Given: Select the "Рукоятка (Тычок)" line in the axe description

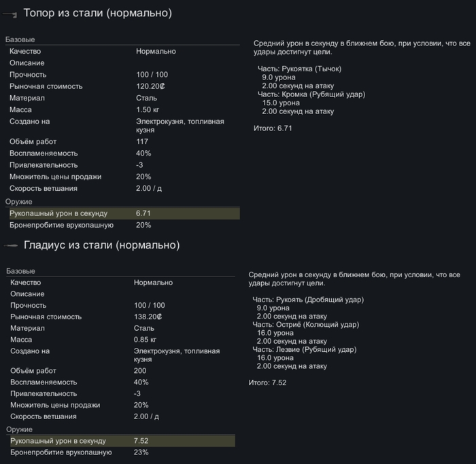Looking at the screenshot, I should point(300,69).
